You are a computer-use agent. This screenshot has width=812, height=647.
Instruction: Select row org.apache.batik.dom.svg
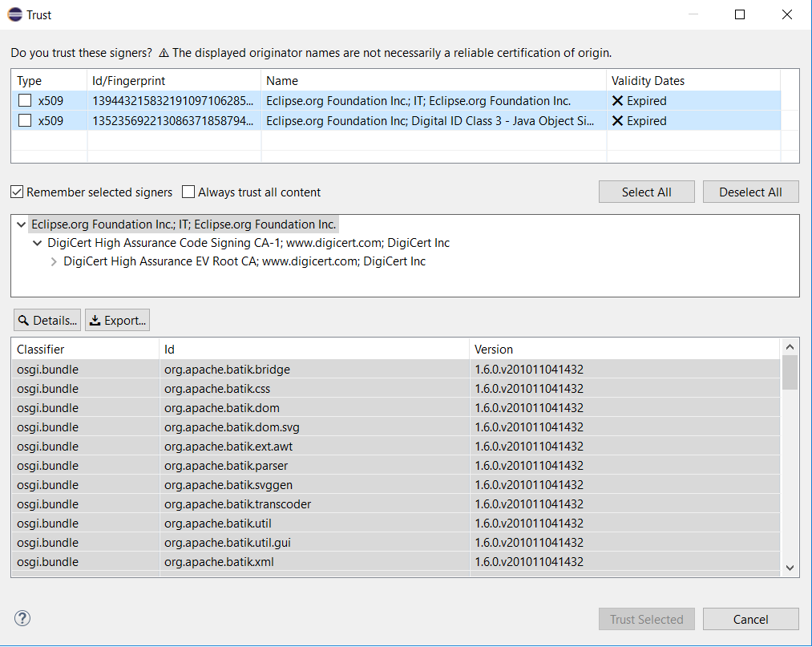click(x=396, y=427)
